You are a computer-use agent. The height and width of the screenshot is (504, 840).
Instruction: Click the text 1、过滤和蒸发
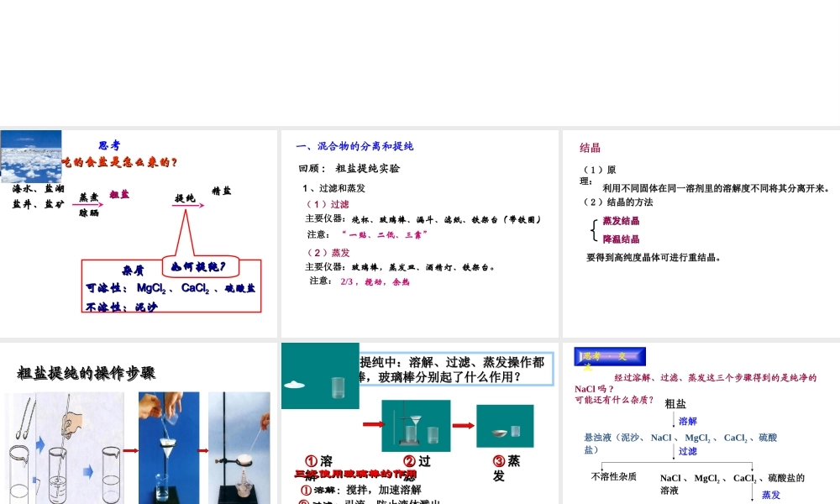click(333, 188)
